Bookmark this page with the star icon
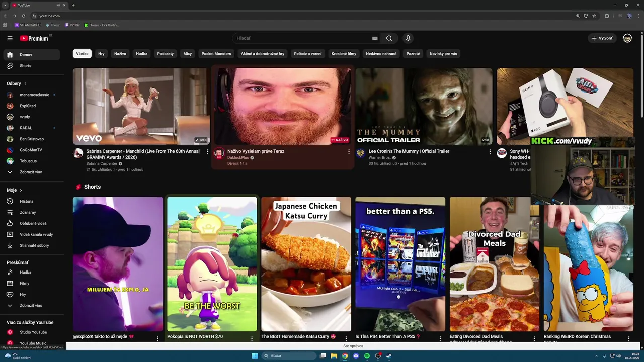644x362 pixels. [x=594, y=16]
